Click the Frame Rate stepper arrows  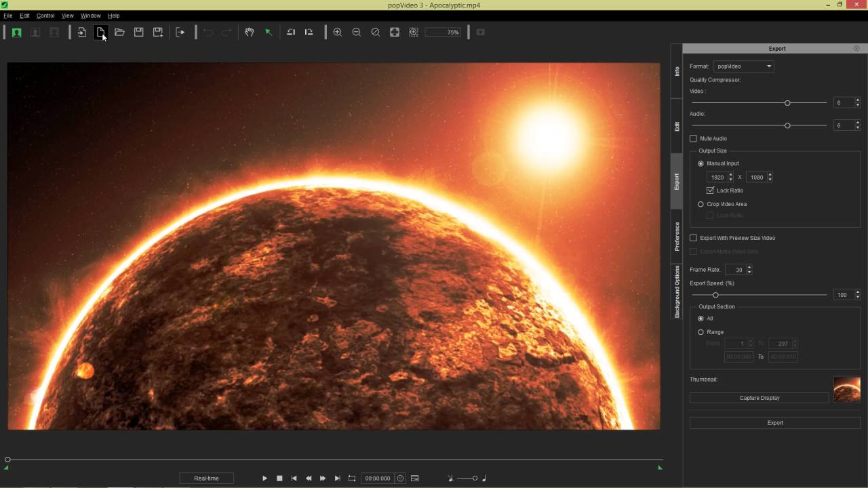point(749,270)
